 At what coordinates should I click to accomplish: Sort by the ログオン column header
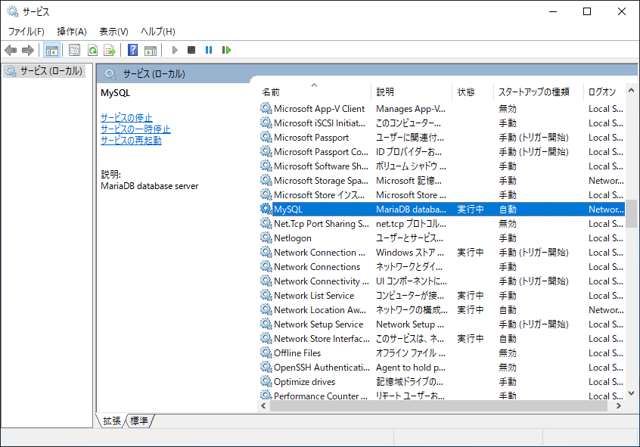tap(604, 92)
